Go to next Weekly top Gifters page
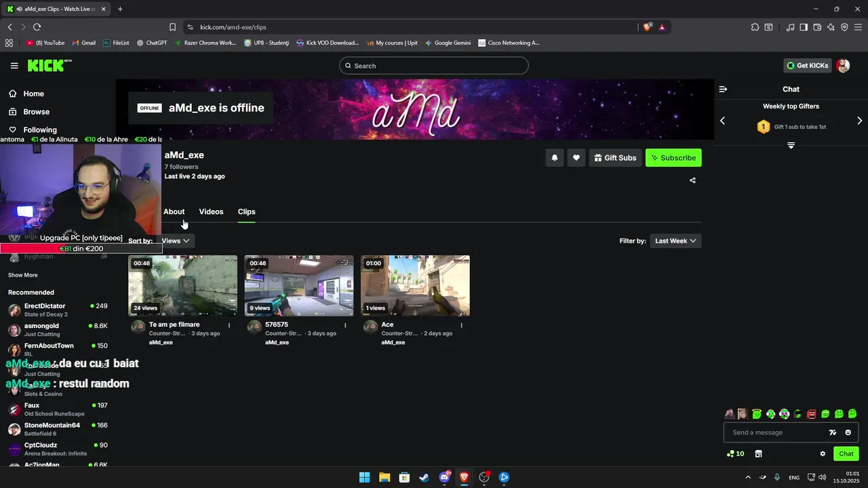This screenshot has width=868, height=488. [x=859, y=121]
